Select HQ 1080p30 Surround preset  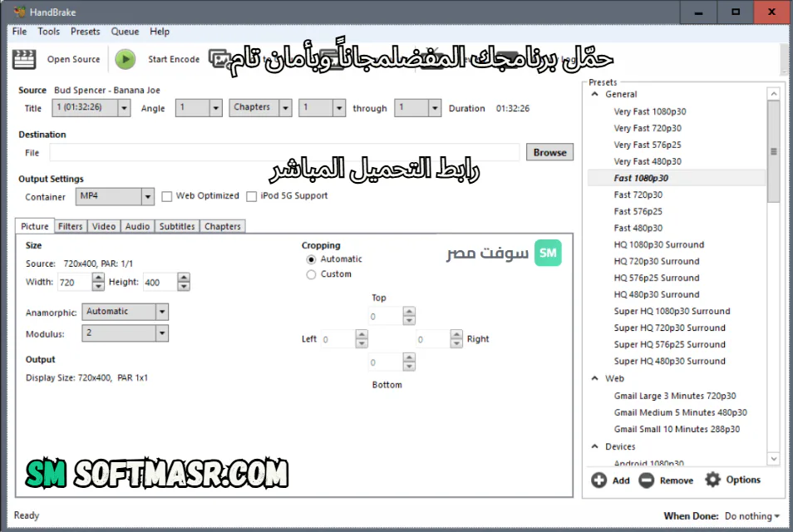click(x=658, y=244)
